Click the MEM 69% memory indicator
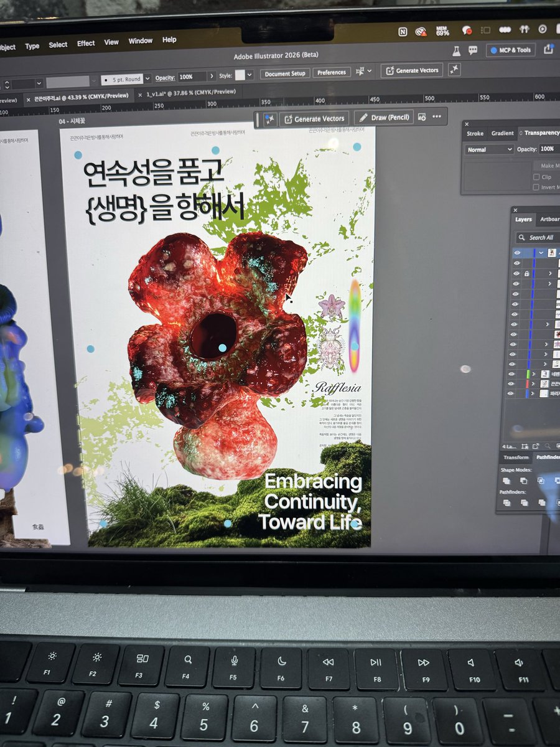Viewport: 560px width, 747px height. pos(443,31)
